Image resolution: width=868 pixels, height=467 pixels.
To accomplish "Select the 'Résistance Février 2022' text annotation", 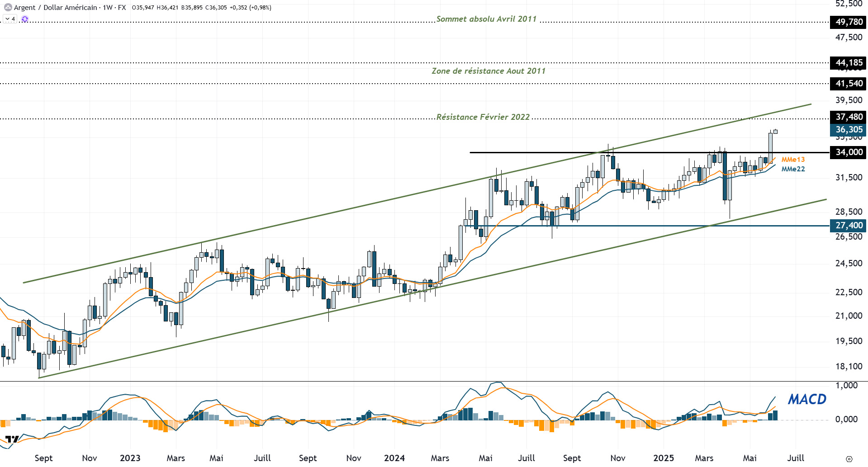I will coord(483,117).
